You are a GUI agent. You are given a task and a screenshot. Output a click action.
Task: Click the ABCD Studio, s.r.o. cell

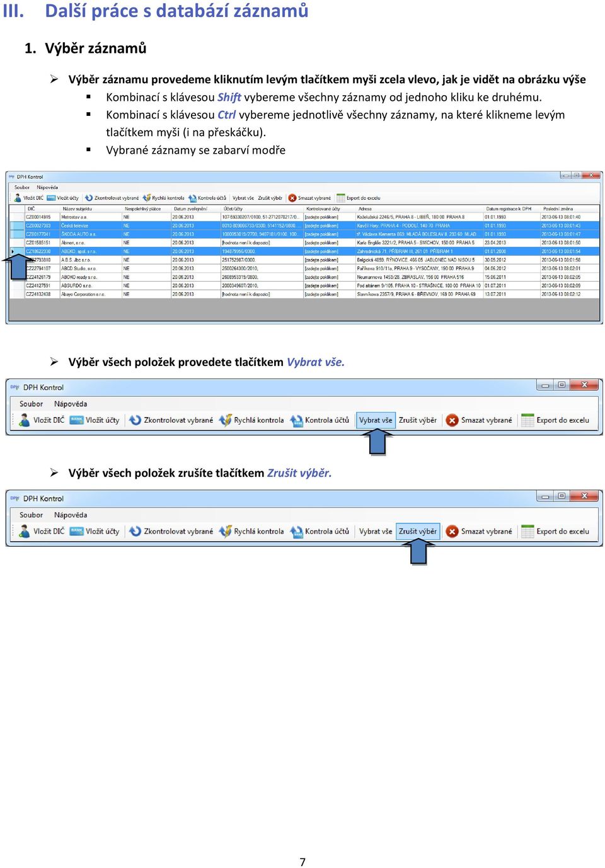91,268
